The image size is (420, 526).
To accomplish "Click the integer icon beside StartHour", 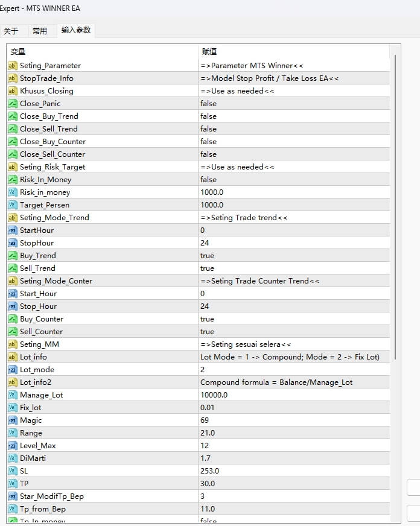I will (13, 230).
